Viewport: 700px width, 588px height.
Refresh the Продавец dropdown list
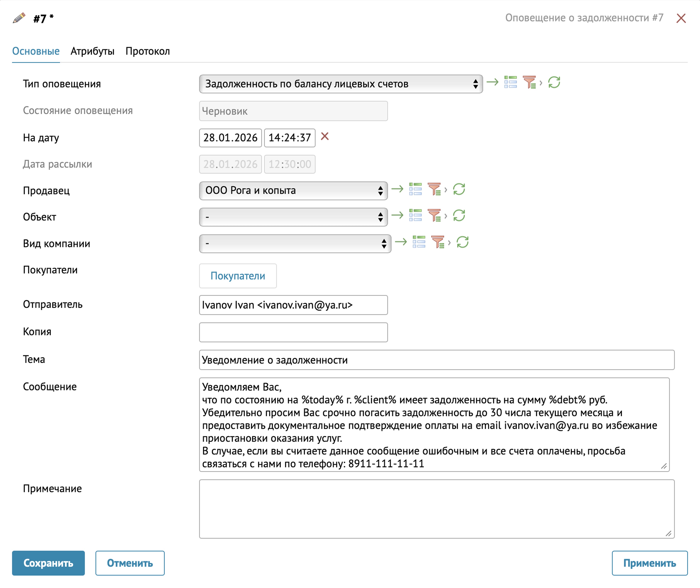[459, 189]
